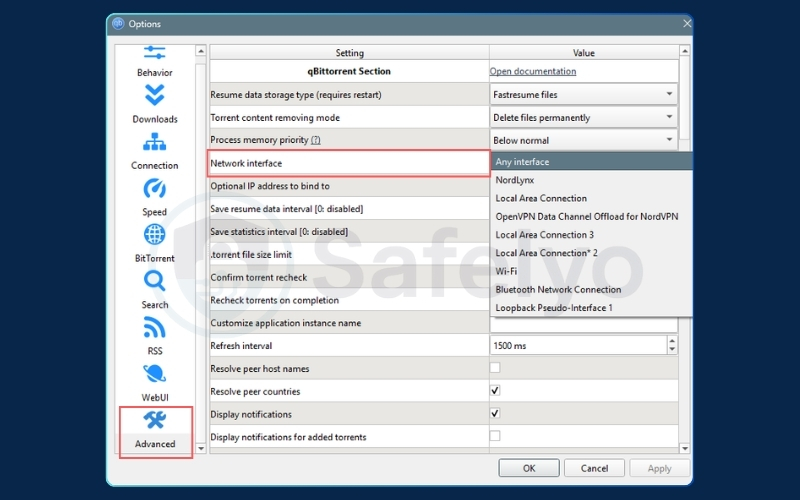Image resolution: width=800 pixels, height=500 pixels.
Task: Open the Open documentation link
Action: pos(533,71)
